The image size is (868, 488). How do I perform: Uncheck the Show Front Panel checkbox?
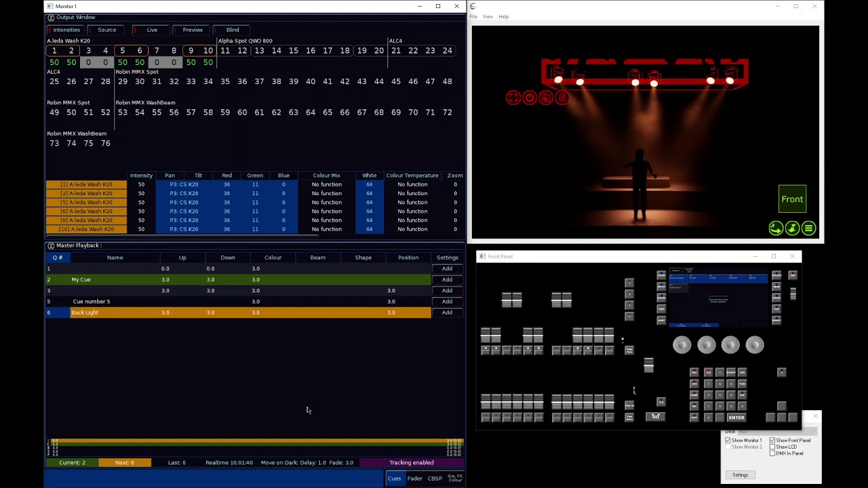pyautogui.click(x=772, y=441)
